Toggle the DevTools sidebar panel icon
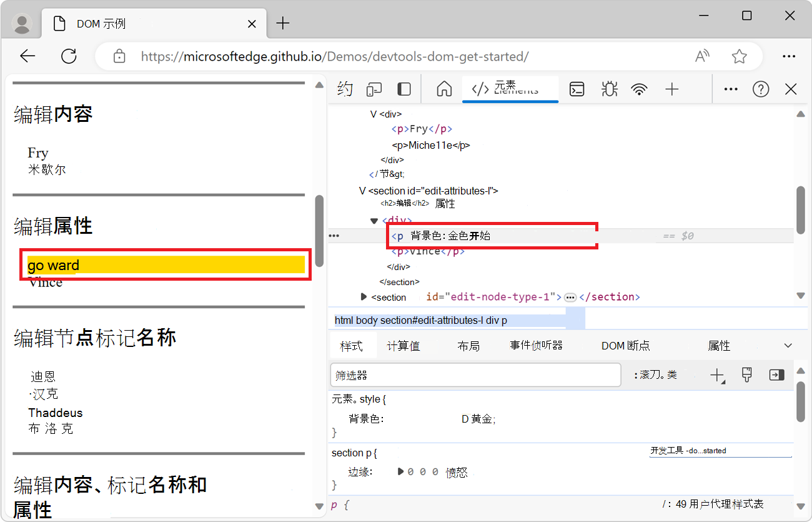Viewport: 812px width, 522px height. [404, 89]
